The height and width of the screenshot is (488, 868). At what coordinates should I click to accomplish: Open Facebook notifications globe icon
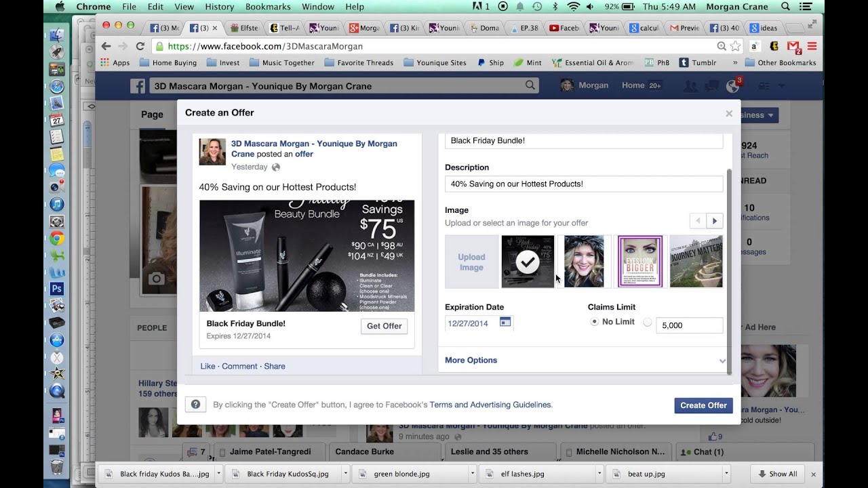[732, 86]
